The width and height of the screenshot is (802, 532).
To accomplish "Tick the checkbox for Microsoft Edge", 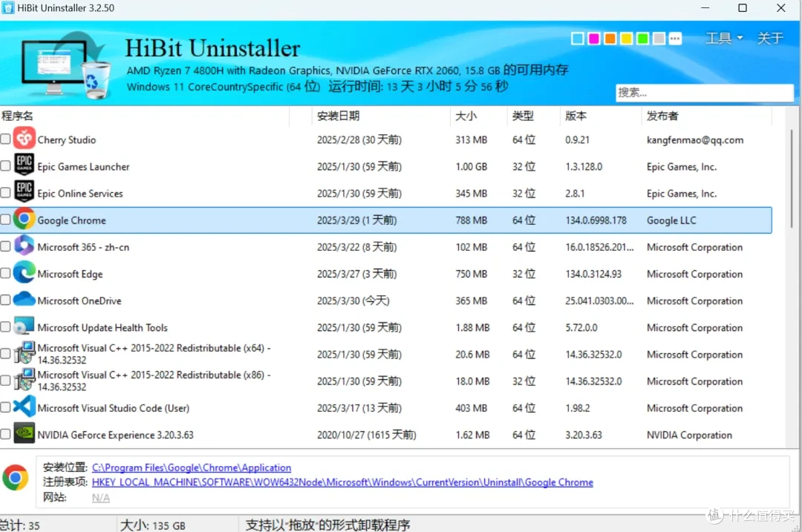I will click(5, 273).
